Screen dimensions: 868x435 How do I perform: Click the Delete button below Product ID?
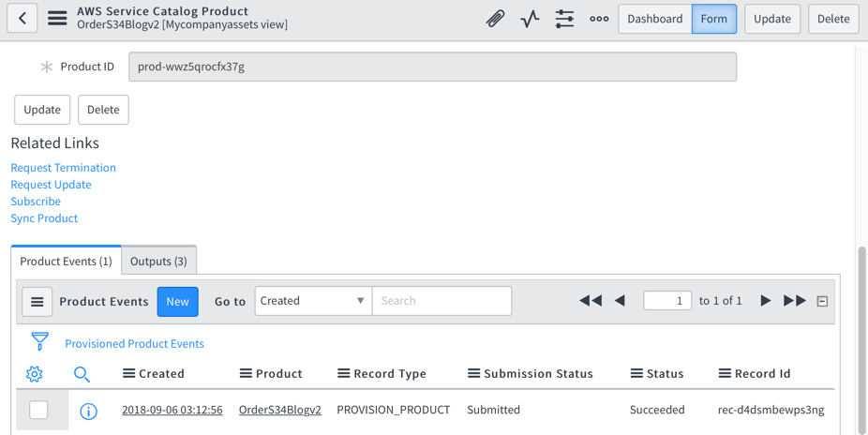(103, 110)
